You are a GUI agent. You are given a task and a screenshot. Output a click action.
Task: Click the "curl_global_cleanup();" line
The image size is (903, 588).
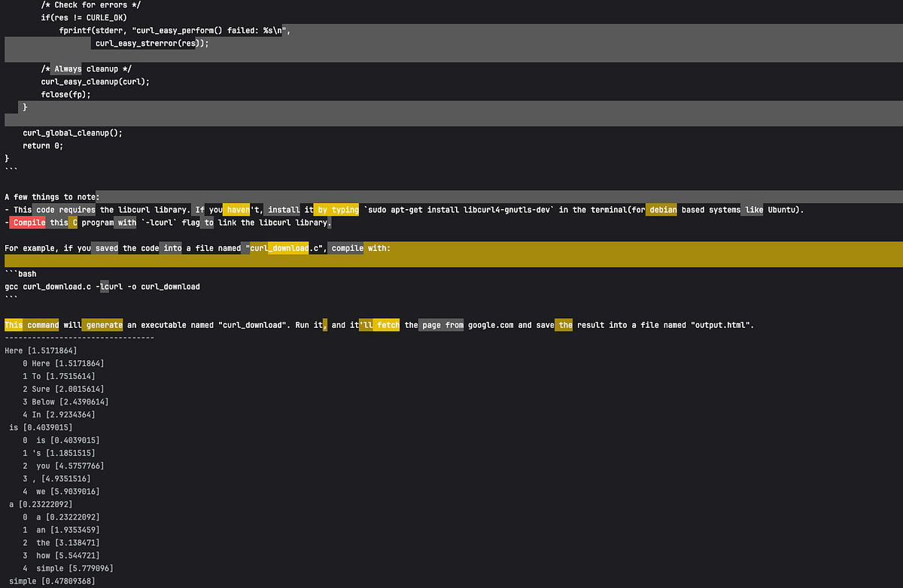click(x=72, y=132)
